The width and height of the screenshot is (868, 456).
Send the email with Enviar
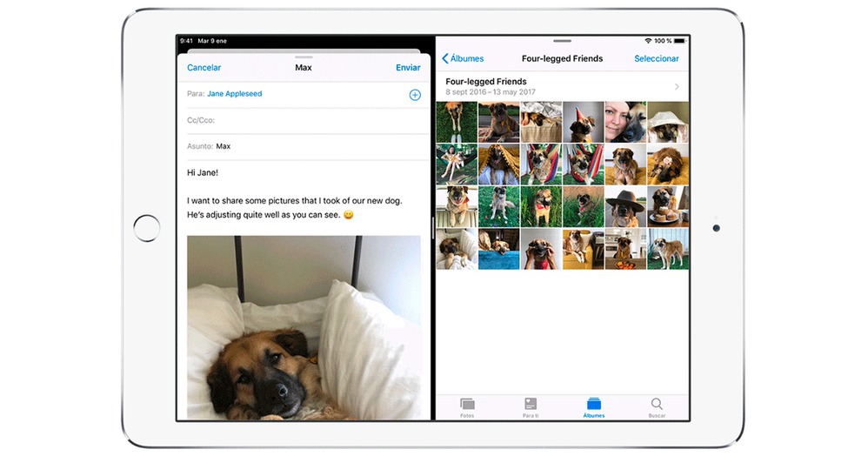(408, 68)
